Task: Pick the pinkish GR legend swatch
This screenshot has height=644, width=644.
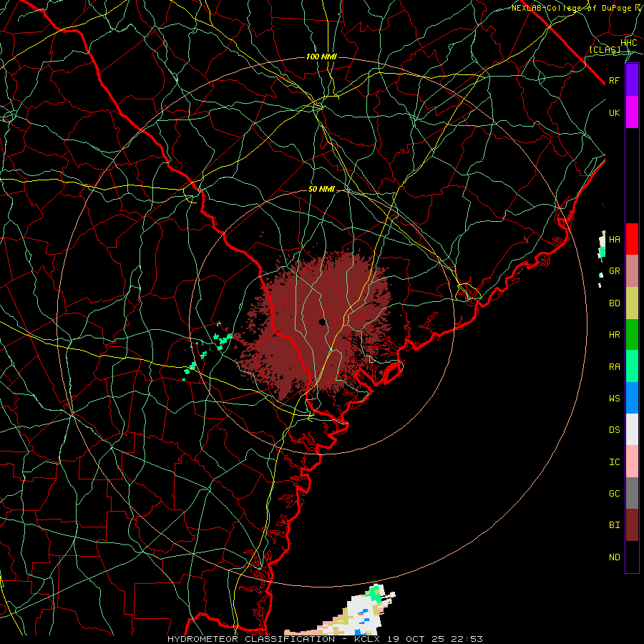Action: 632,271
